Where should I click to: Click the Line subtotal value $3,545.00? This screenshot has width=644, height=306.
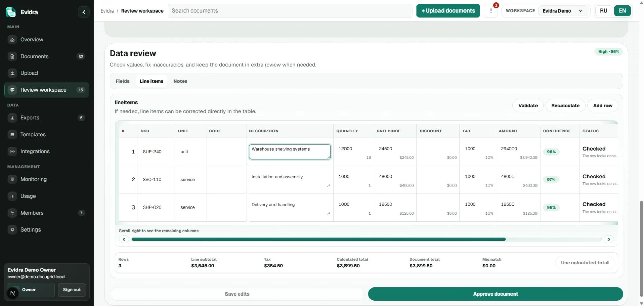tap(202, 266)
